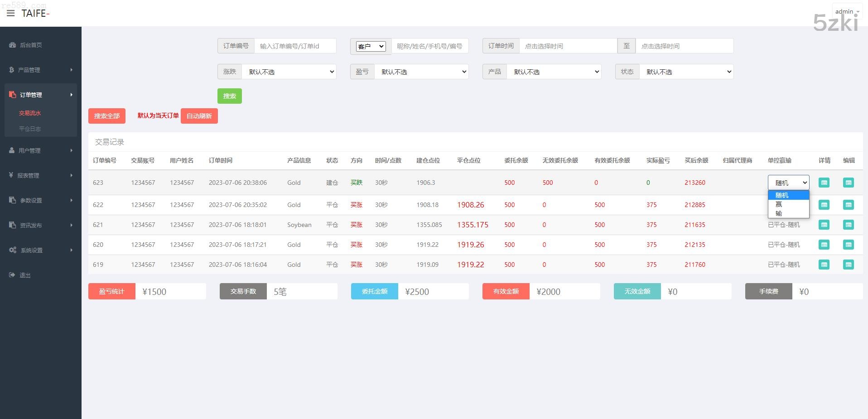Open details icon for order 623
Screen dimensions: 868x419
point(824,183)
